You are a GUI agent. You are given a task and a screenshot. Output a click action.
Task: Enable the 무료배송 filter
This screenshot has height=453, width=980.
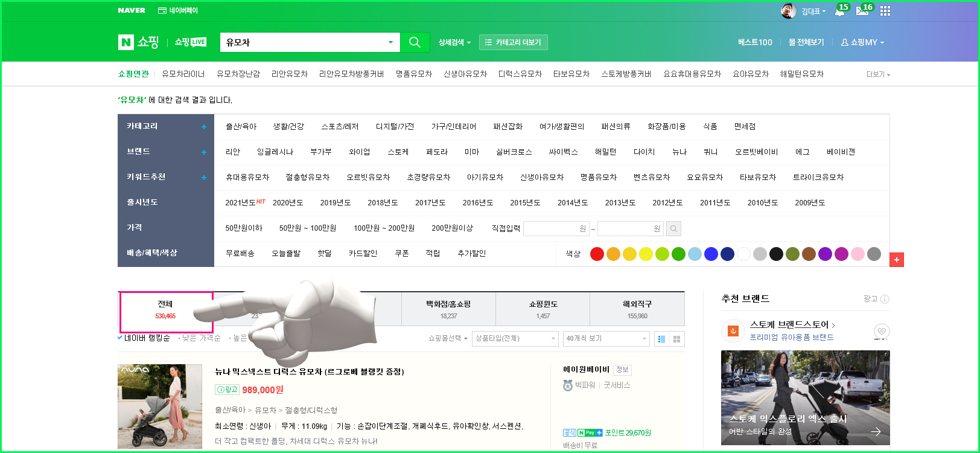(x=240, y=253)
